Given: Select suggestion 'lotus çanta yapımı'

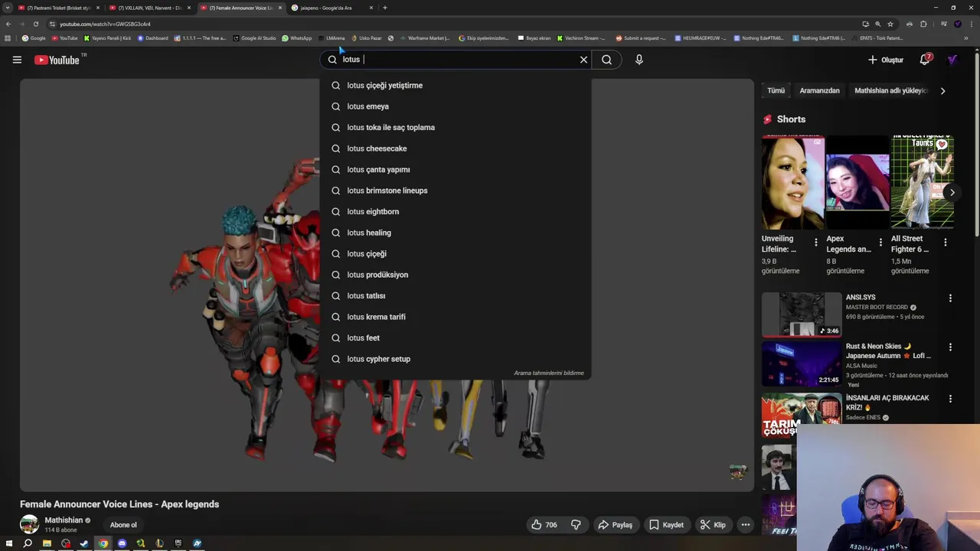Looking at the screenshot, I should click(456, 170).
